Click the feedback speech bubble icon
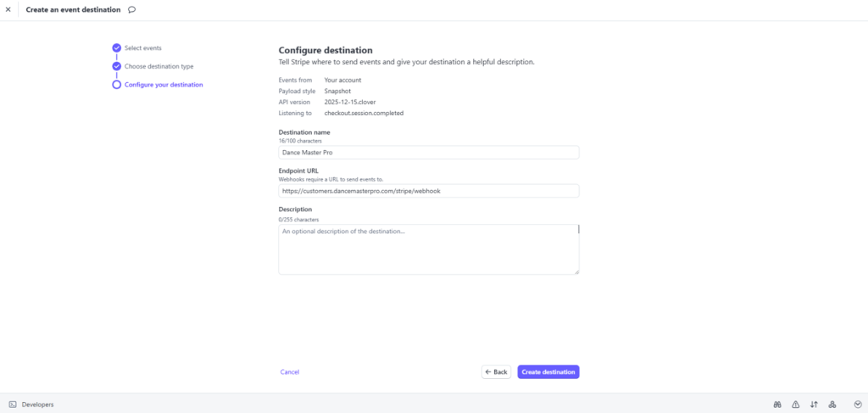The width and height of the screenshot is (868, 413). [131, 10]
